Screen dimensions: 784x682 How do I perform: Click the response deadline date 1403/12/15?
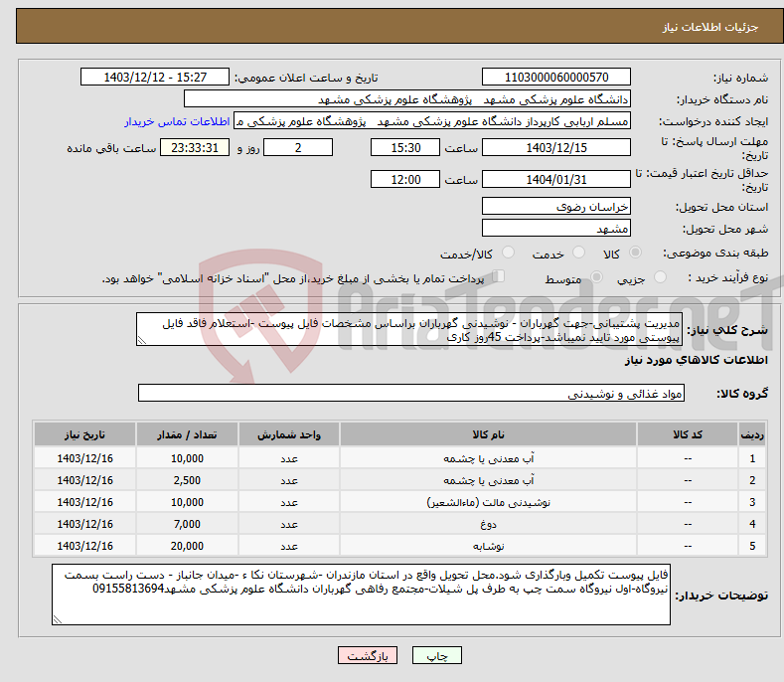[556, 147]
